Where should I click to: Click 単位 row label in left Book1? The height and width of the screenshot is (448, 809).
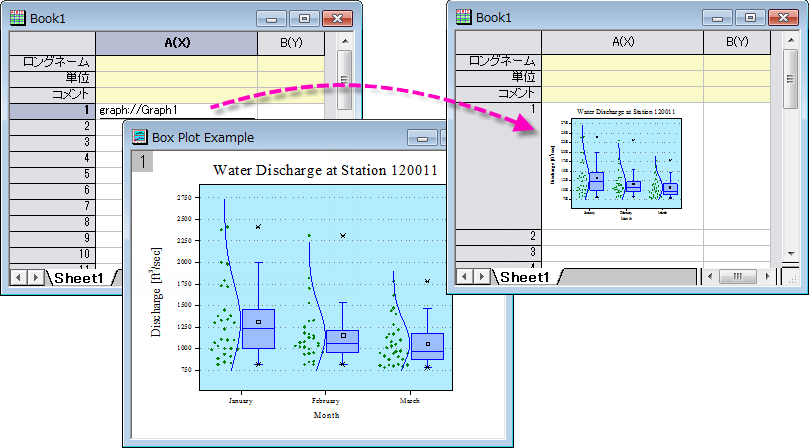pos(53,79)
